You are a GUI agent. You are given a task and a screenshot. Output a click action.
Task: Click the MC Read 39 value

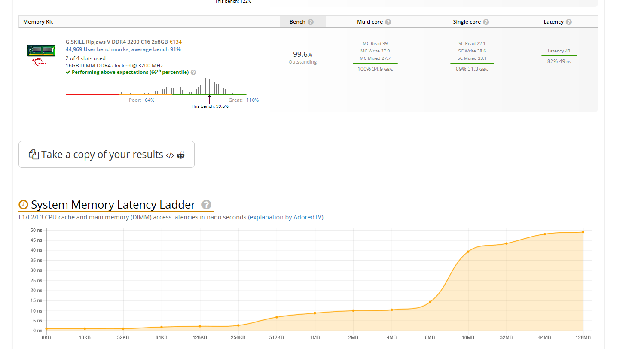[375, 44]
